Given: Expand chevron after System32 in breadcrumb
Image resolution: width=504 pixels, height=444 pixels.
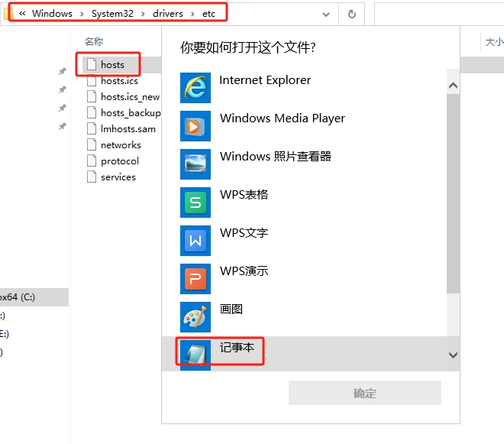Looking at the screenshot, I should pos(143,14).
